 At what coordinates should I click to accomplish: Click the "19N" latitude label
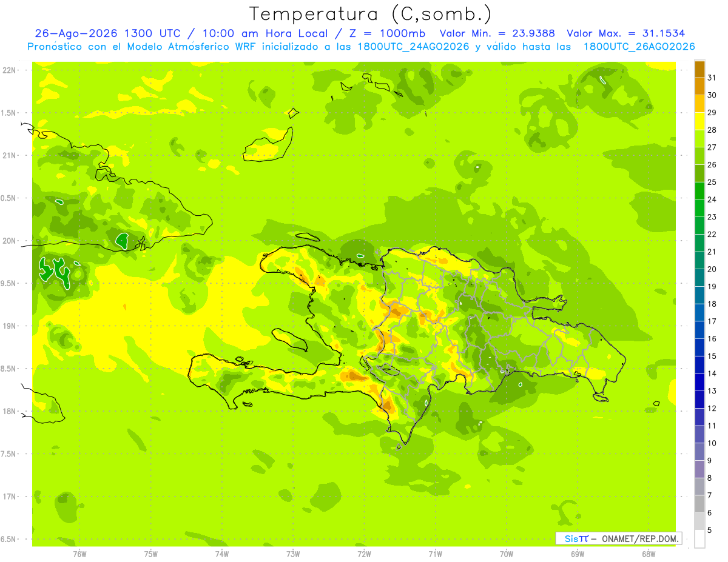10,326
